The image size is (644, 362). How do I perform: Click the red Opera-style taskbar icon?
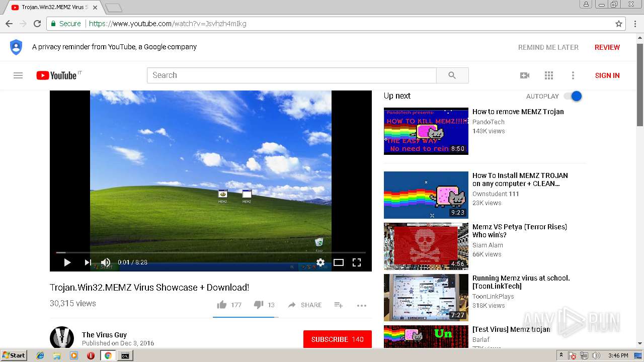tap(91, 355)
